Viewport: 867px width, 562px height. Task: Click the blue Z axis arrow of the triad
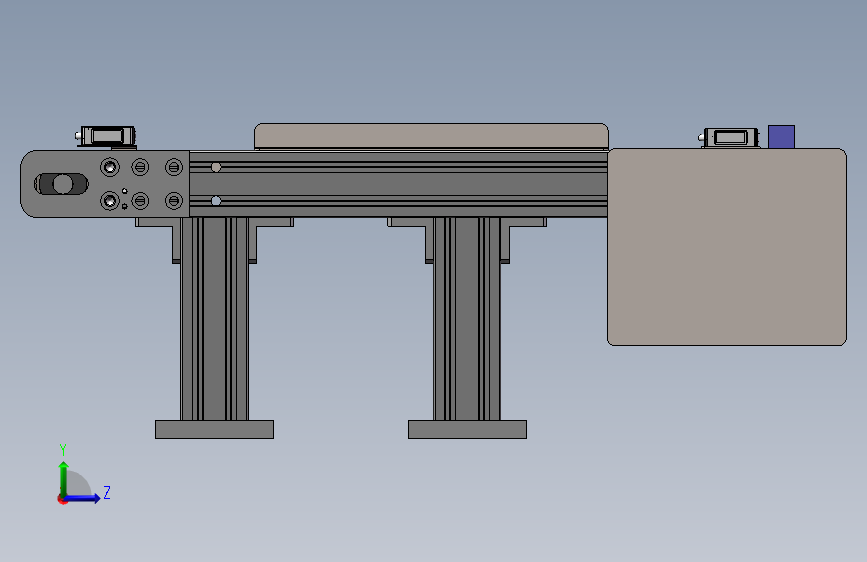click(83, 498)
